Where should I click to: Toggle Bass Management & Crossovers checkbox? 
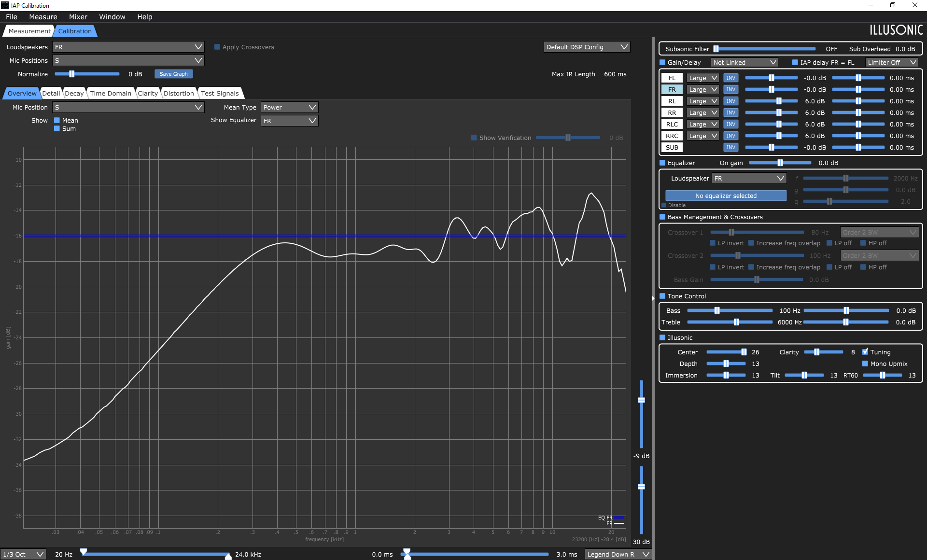[x=662, y=217]
